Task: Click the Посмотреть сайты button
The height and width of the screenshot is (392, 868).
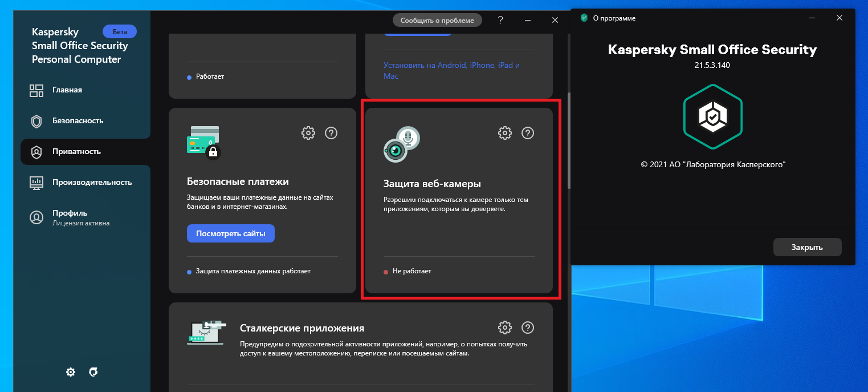Action: tap(231, 233)
